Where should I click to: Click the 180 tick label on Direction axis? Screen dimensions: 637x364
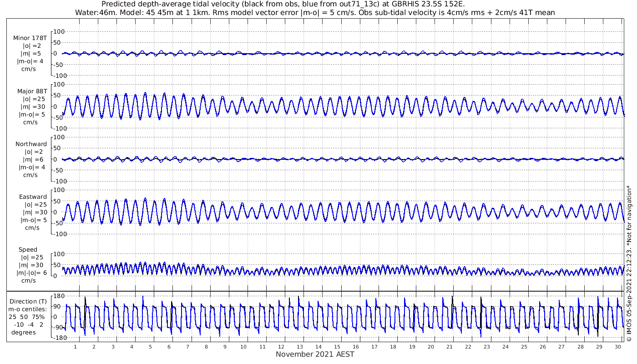pos(59,296)
